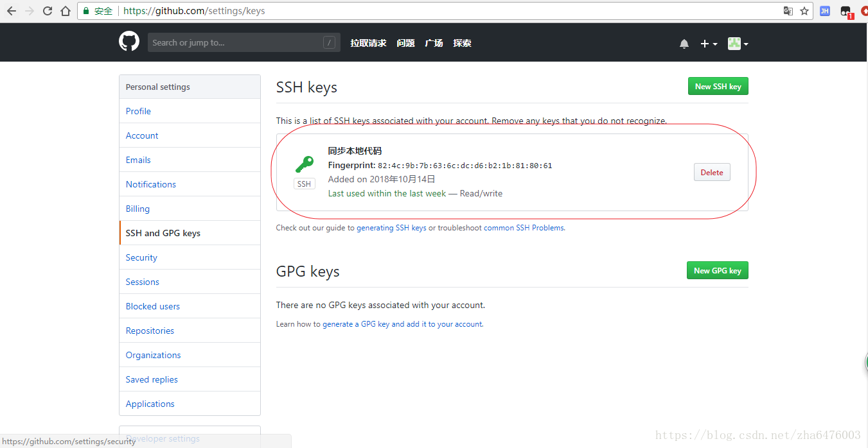Select SSH and GPG keys
868x448 pixels.
[190, 233]
